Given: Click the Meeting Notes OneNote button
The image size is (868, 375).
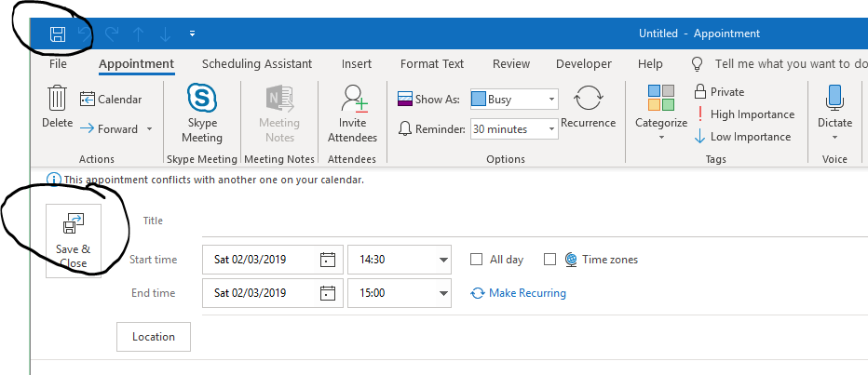Looking at the screenshot, I should (279, 114).
